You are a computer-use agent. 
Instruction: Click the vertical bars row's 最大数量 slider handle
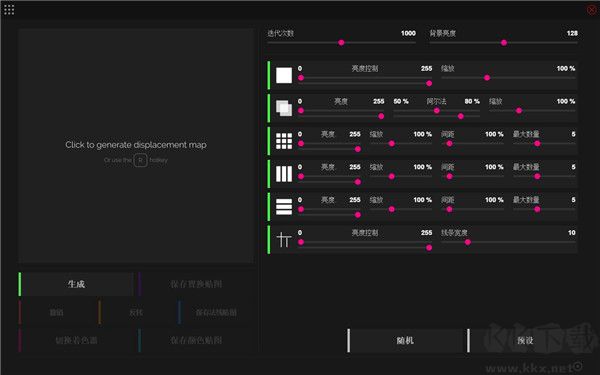coord(537,176)
